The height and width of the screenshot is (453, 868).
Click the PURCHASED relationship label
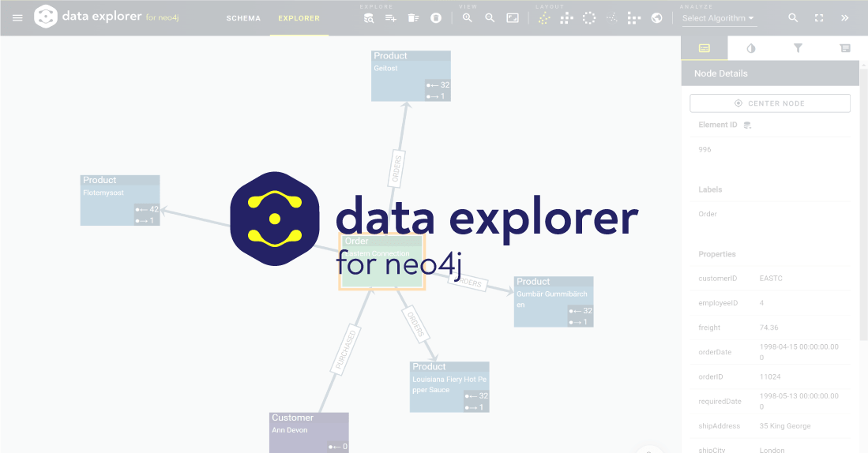click(345, 350)
